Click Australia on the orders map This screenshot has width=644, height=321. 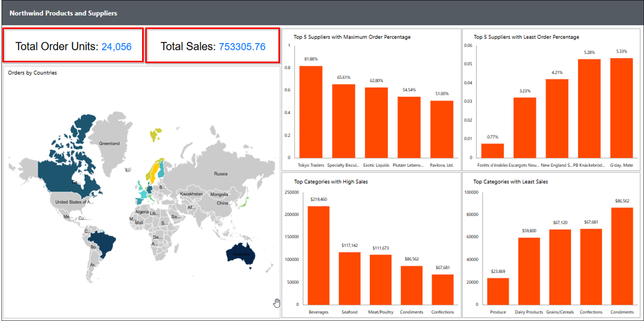(240, 254)
